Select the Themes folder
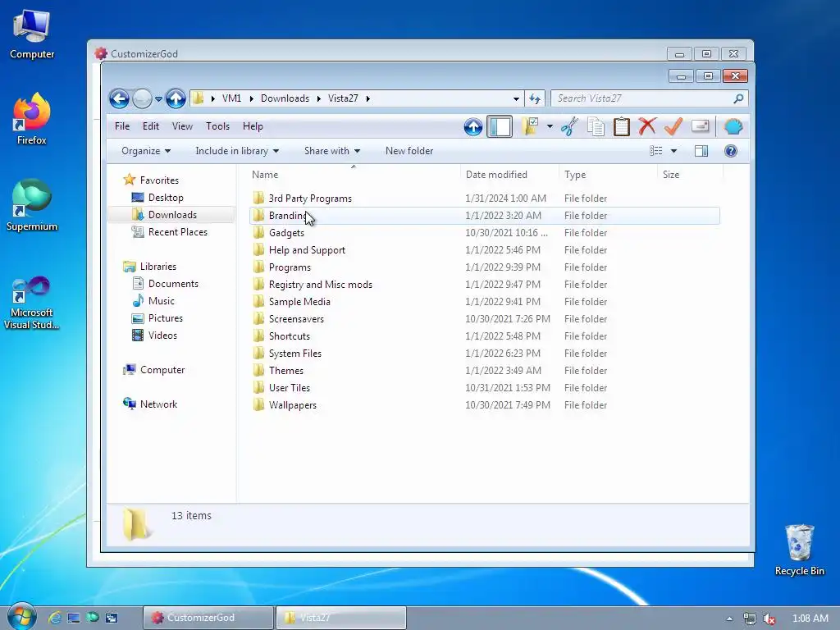840x630 pixels. point(484,371)
